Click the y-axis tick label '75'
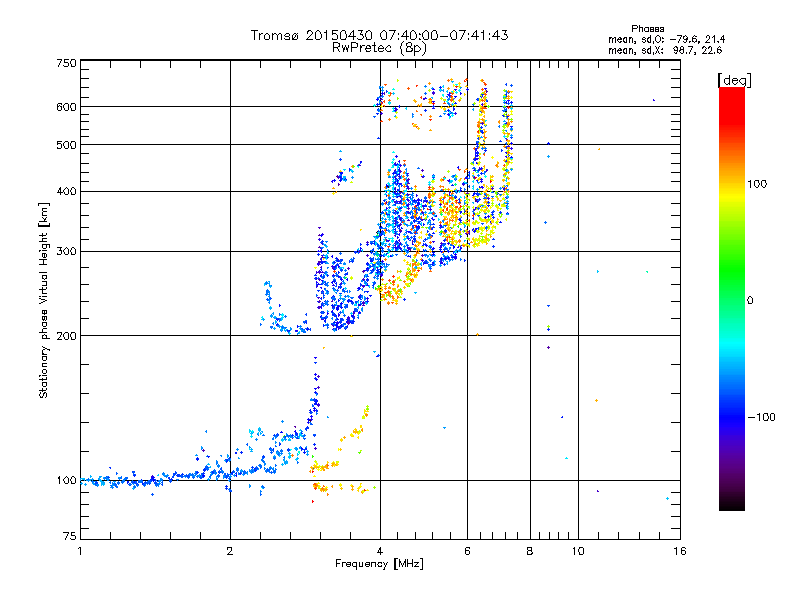This screenshot has width=800, height=600. pyautogui.click(x=70, y=536)
